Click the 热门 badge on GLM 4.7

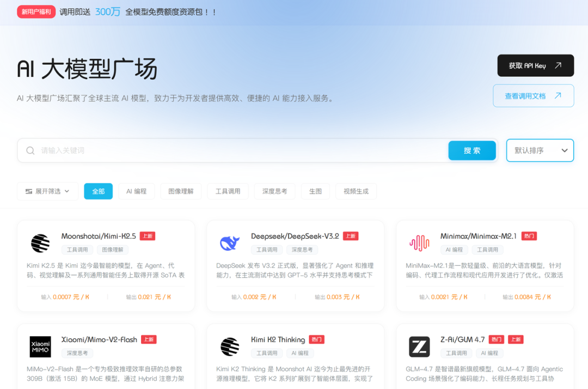497,339
